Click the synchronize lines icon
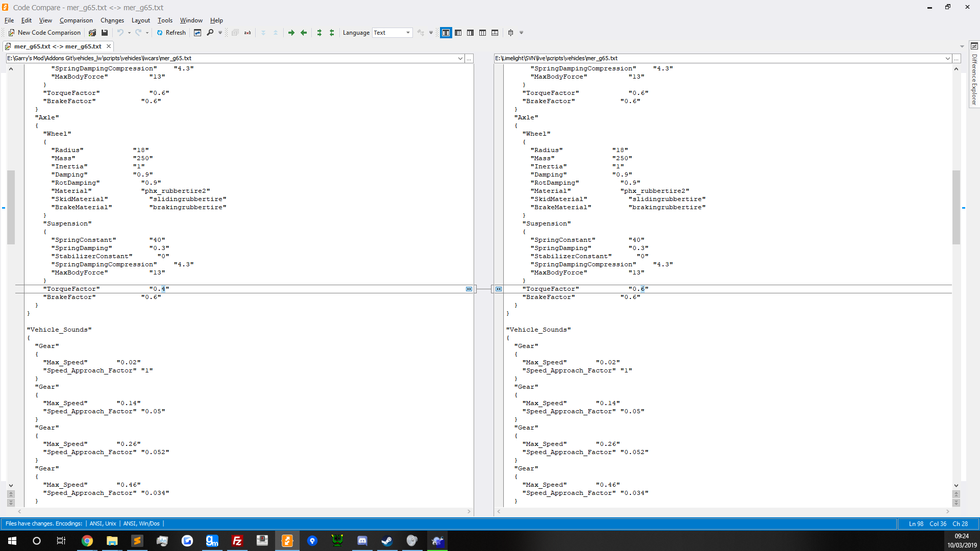 click(x=510, y=33)
